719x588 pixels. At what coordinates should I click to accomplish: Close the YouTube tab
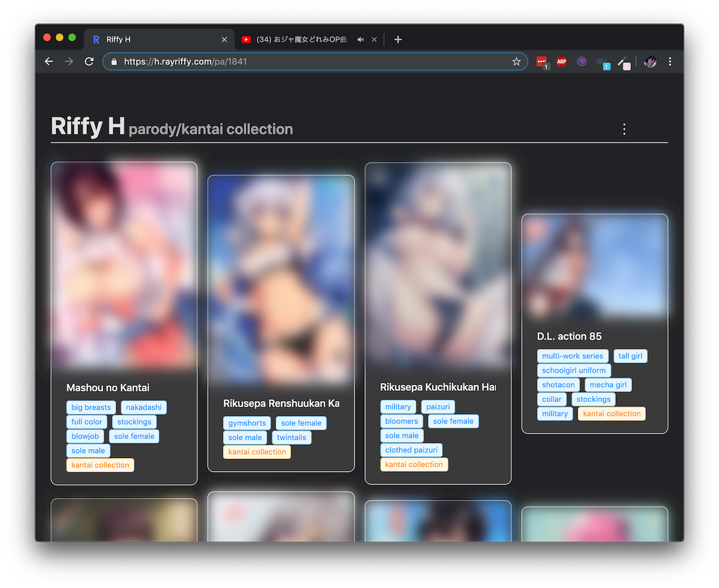[374, 40]
